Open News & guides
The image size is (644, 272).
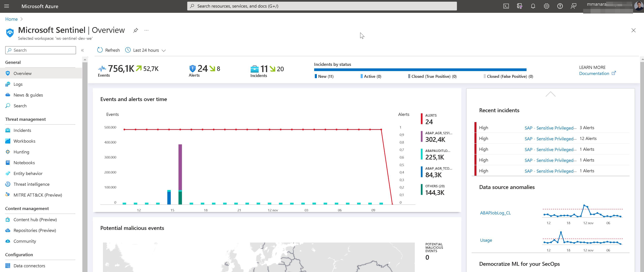(28, 95)
